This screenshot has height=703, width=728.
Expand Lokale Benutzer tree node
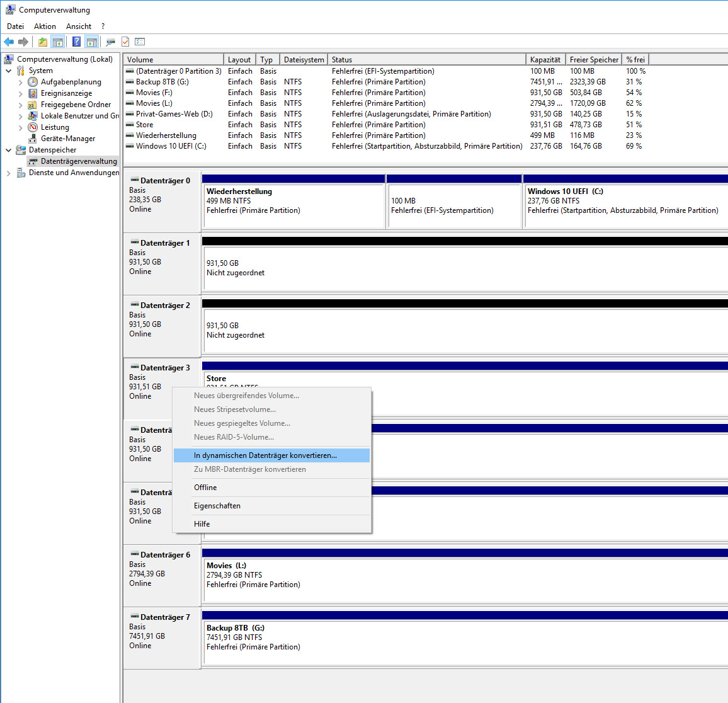20,116
